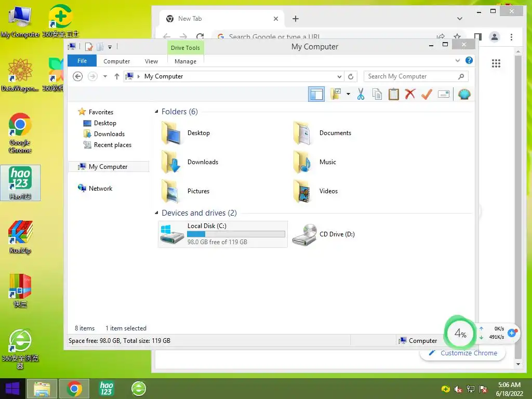
Task: Open Chrome tab search dropdown arrow
Action: click(x=459, y=19)
